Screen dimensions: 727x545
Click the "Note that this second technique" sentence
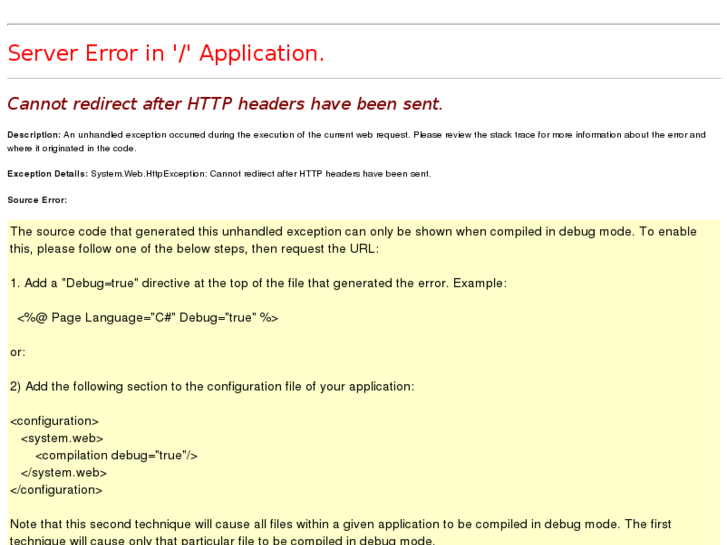[x=340, y=524]
